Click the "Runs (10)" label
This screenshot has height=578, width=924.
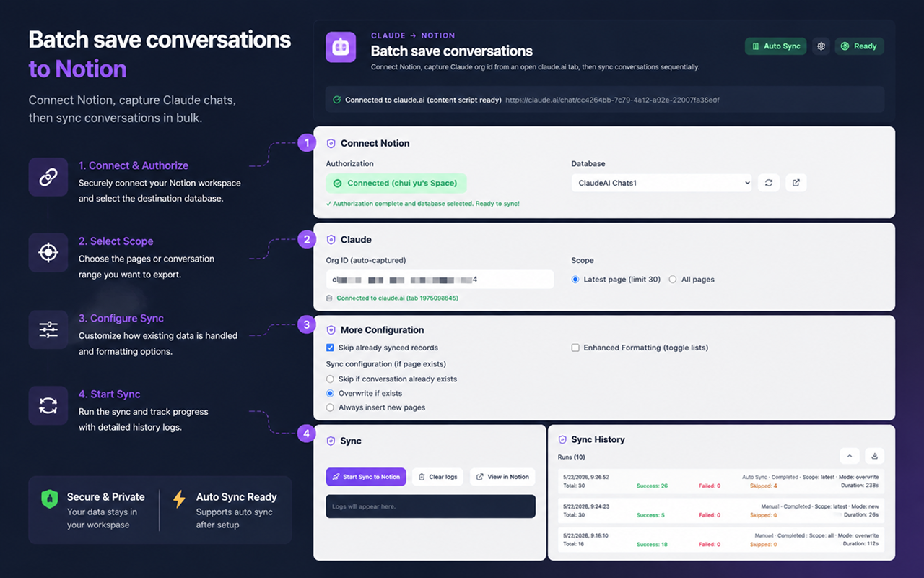click(572, 457)
